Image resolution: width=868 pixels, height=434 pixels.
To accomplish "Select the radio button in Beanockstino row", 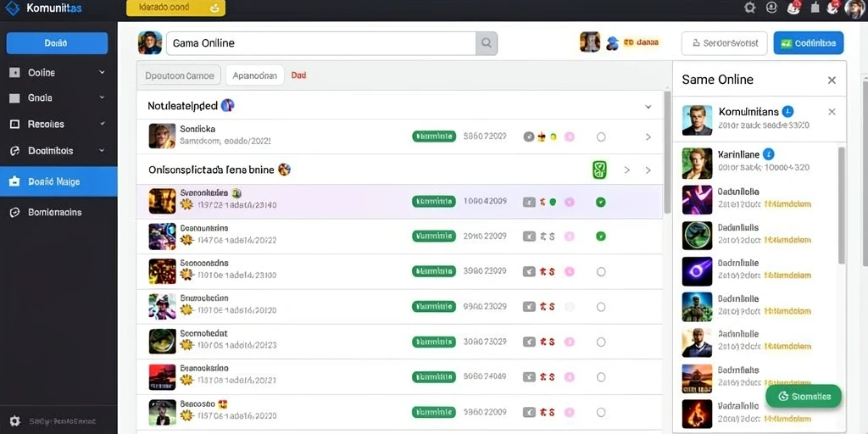I will pyautogui.click(x=601, y=377).
